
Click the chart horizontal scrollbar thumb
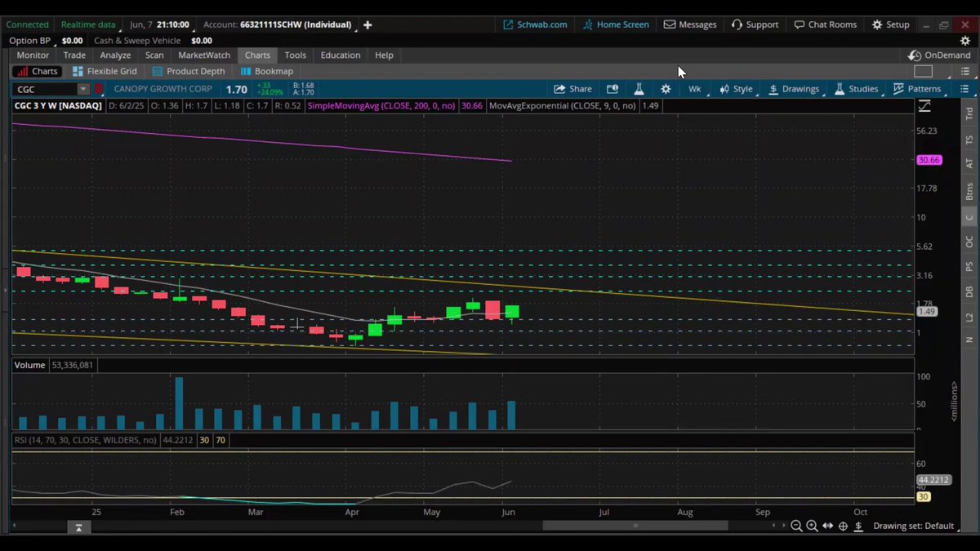635,526
